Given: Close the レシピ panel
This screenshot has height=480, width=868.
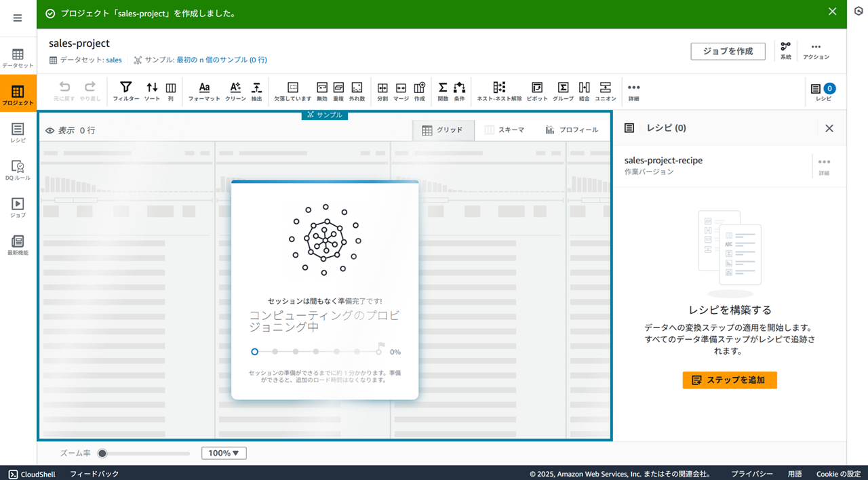Looking at the screenshot, I should click(x=829, y=128).
